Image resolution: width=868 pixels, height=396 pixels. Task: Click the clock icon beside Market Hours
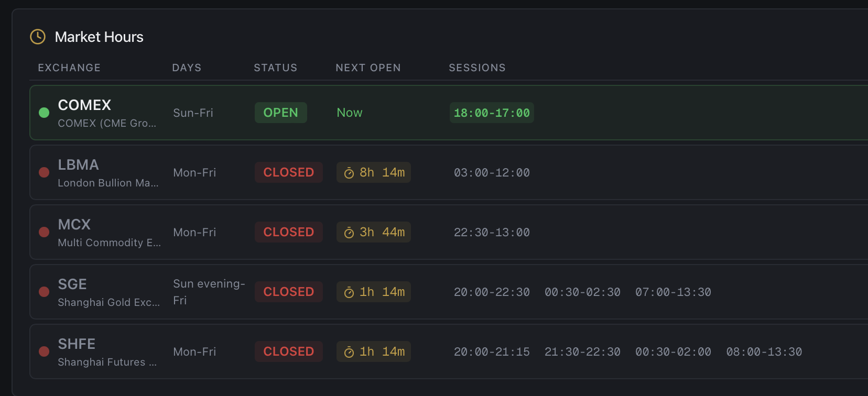(37, 37)
